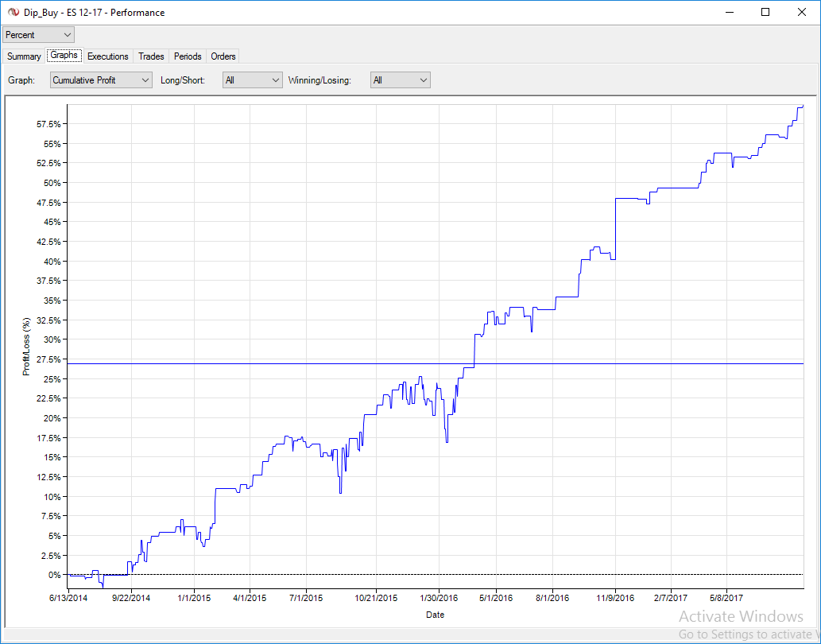Click the 10/21/2015 date label
821x644 pixels.
coord(376,597)
